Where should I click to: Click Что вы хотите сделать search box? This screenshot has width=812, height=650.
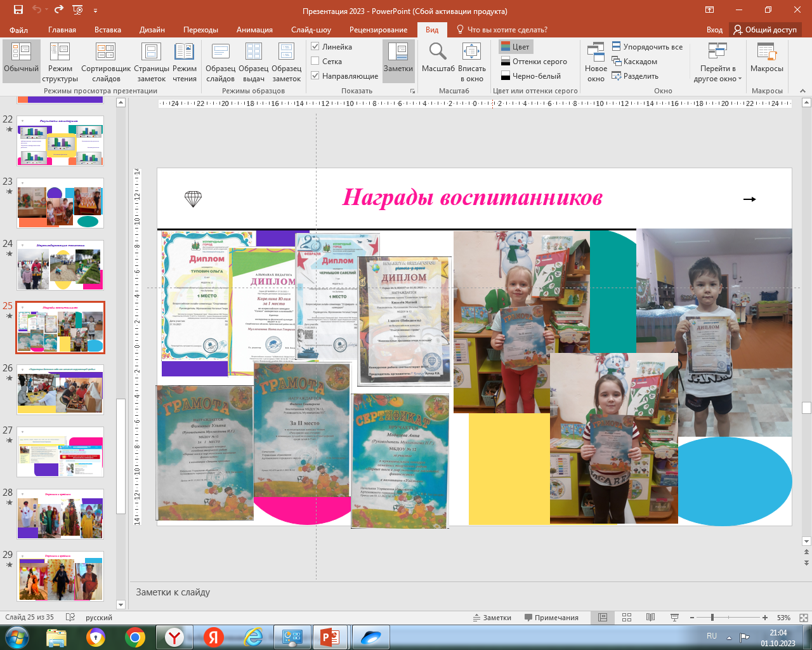(x=502, y=30)
